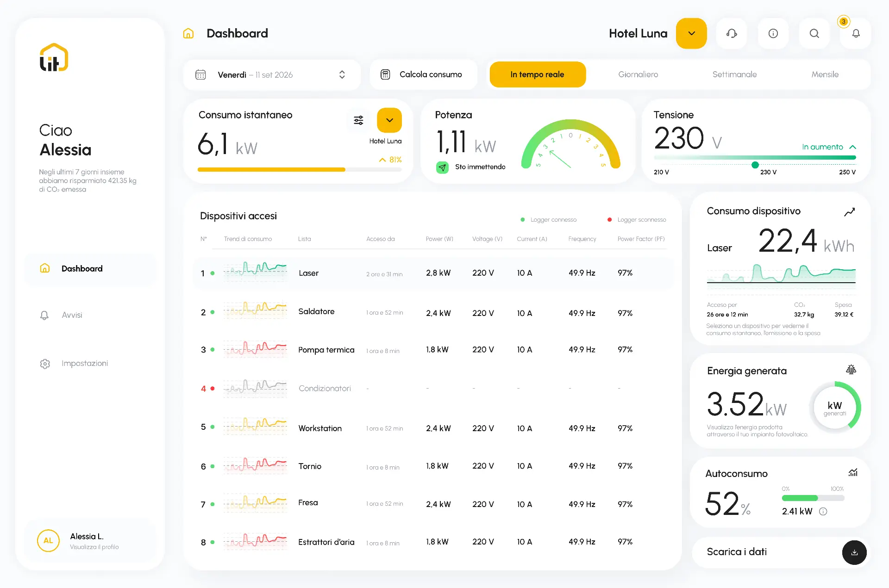
Task: Select the Pompa termica device name
Action: [x=326, y=350]
